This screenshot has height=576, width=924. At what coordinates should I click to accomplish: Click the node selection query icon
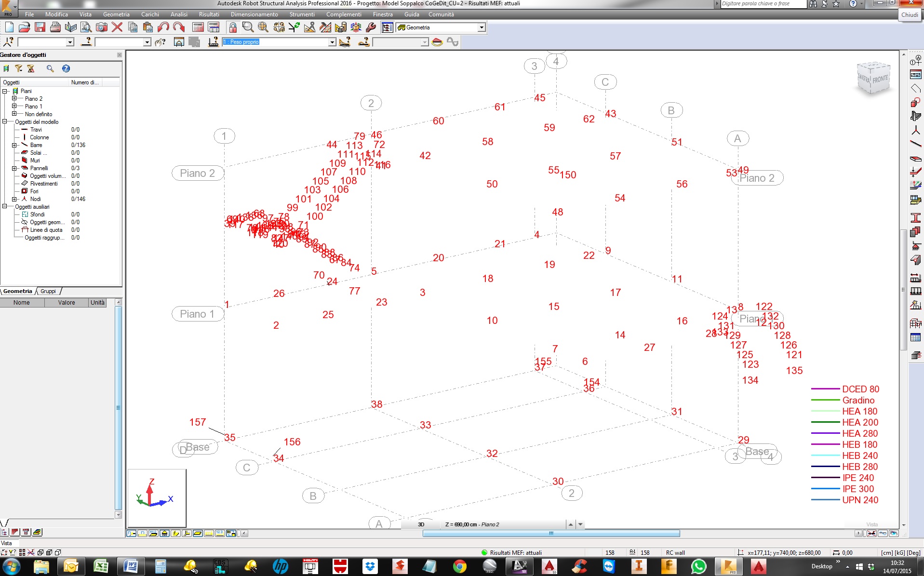[9, 42]
